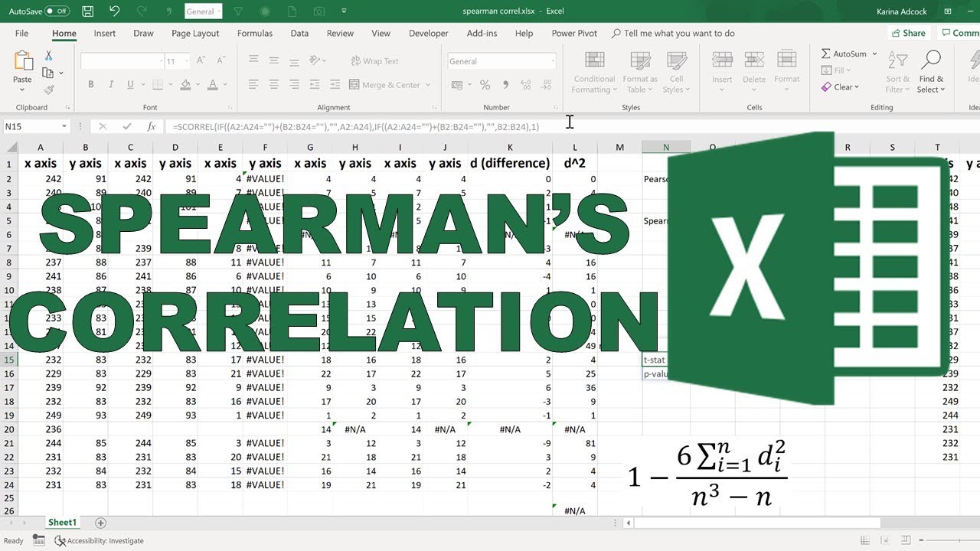Toggle Bold formatting
The image size is (980, 551).
[91, 85]
